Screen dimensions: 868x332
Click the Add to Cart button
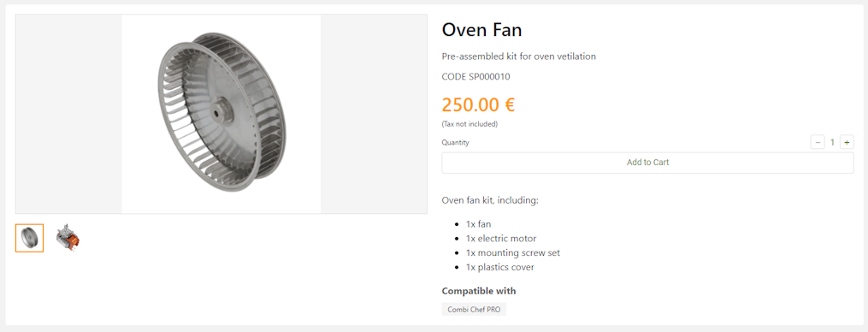(x=647, y=163)
